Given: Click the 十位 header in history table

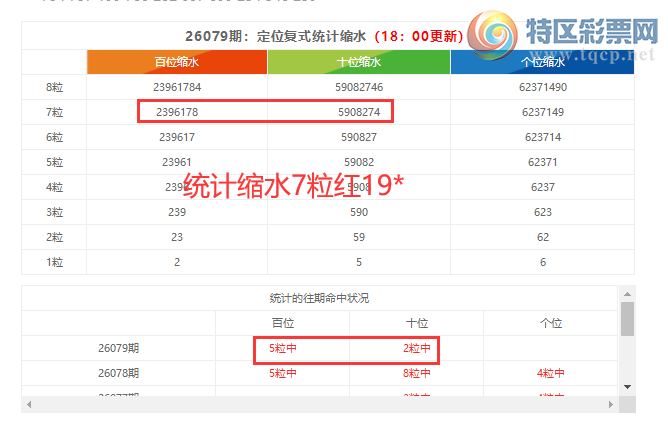Looking at the screenshot, I should tap(417, 323).
